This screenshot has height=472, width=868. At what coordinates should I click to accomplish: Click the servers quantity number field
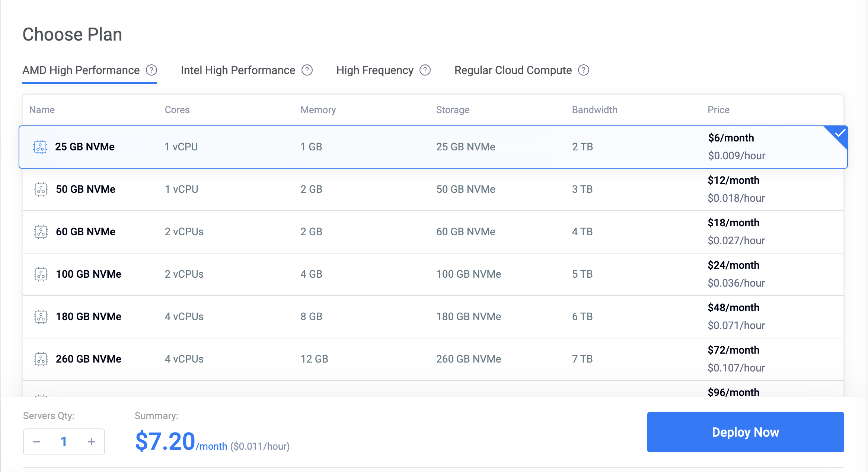pos(64,442)
